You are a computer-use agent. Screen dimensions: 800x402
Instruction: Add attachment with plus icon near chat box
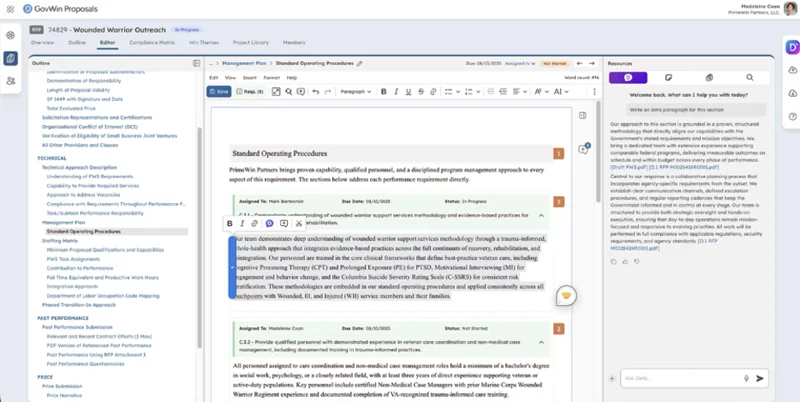[612, 378]
